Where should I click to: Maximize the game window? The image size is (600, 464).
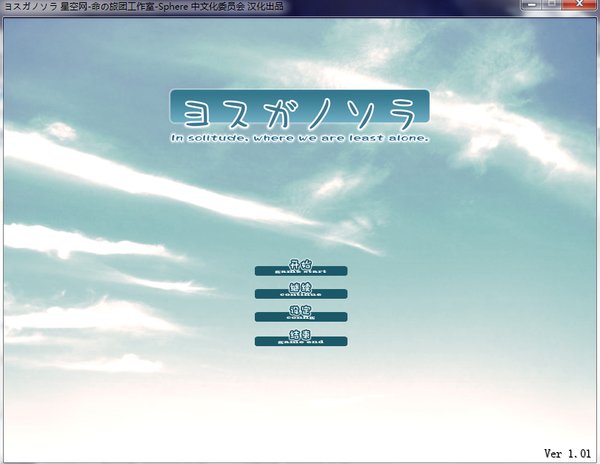(x=551, y=6)
